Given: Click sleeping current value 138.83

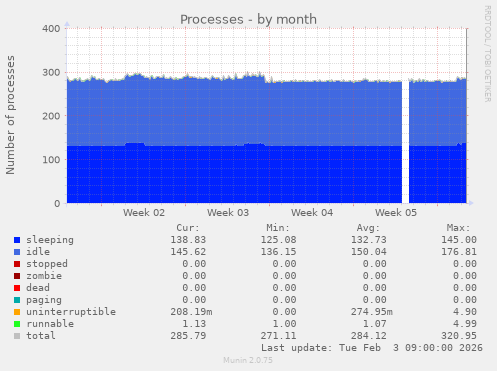Looking at the screenshot, I should (188, 240).
